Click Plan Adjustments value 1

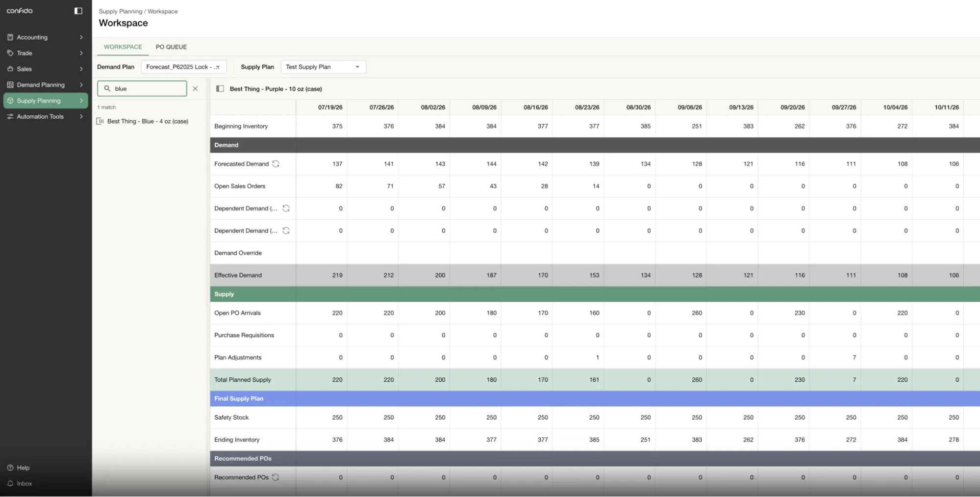[x=597, y=358]
